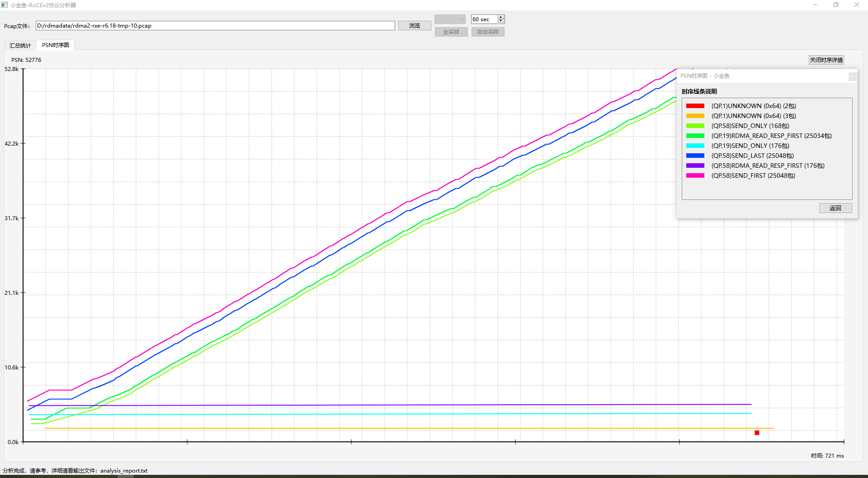
Task: Click the red data point marker on chart
Action: (757, 433)
